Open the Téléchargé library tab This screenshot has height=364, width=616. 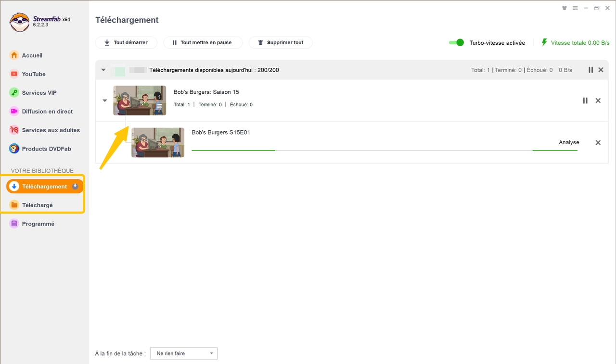click(x=38, y=205)
